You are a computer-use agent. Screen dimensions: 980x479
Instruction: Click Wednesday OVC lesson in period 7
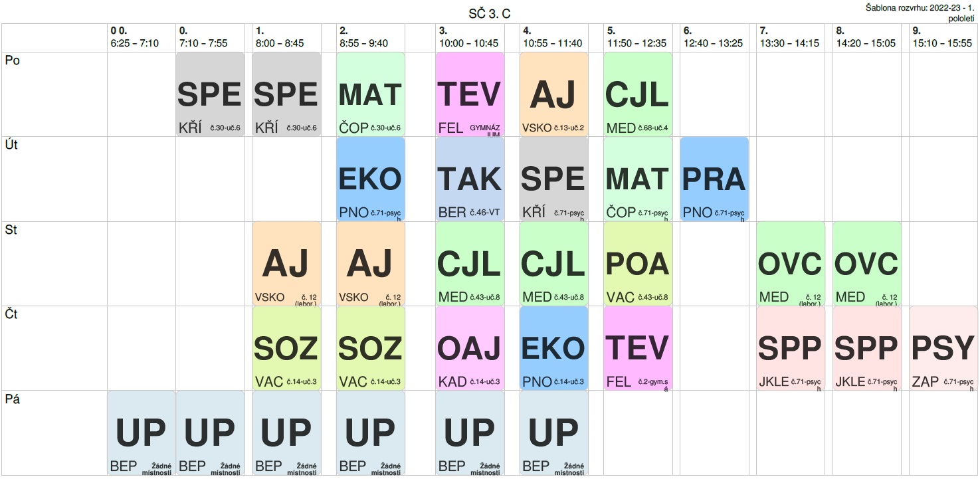click(790, 263)
